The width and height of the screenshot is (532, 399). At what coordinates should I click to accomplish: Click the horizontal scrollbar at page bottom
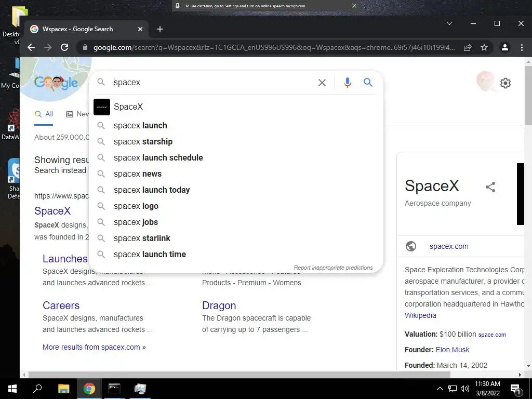239,375
